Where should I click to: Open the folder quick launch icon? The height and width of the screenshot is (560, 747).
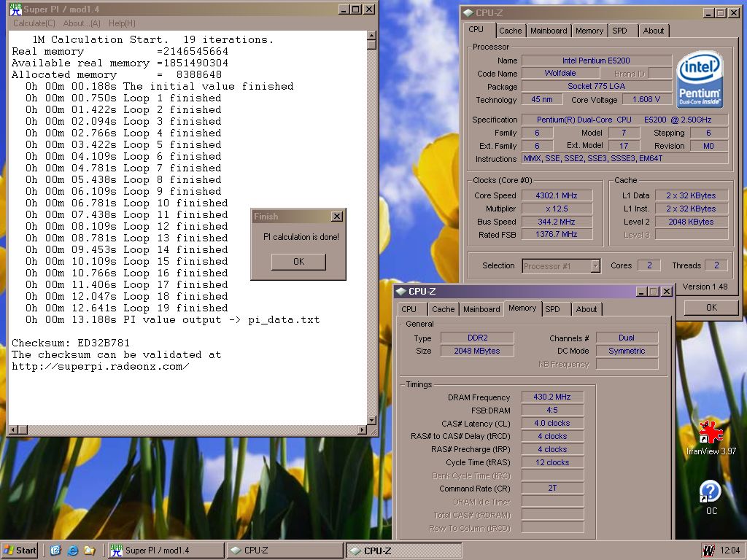tap(89, 551)
